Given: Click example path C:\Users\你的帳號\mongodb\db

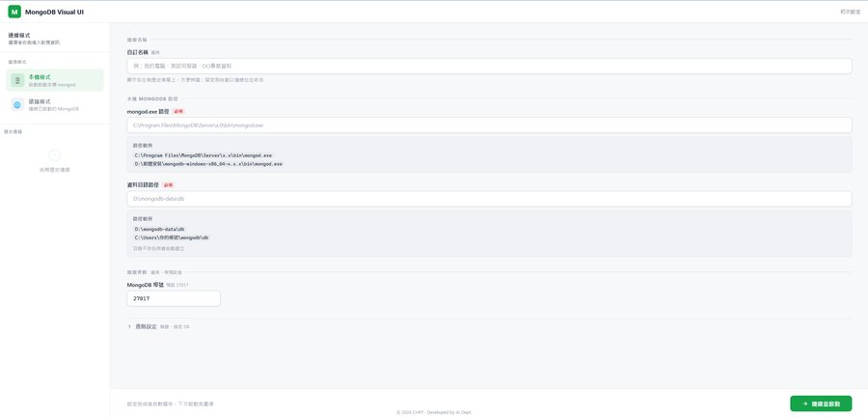Looking at the screenshot, I should pyautogui.click(x=172, y=237).
